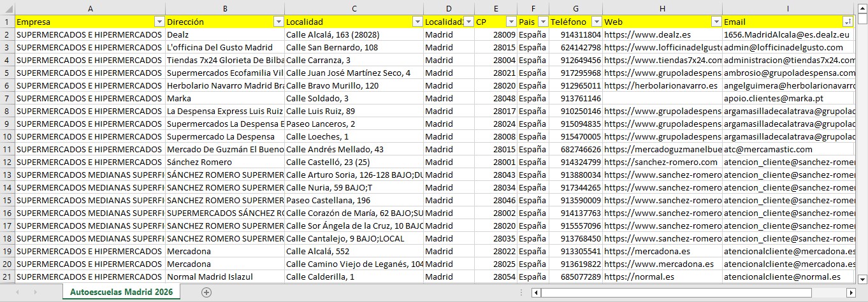
Task: Select the Sánchez Romero cell in row 12
Action: (225, 162)
